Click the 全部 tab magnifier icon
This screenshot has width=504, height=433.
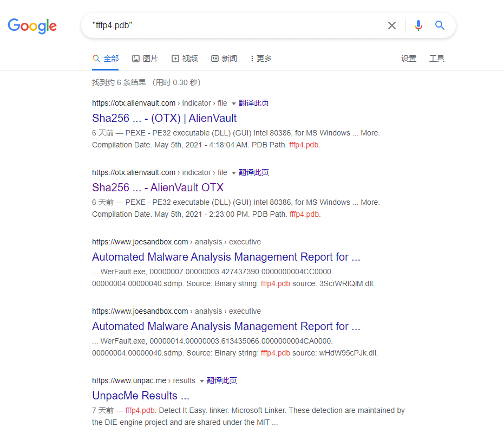pyautogui.click(x=96, y=59)
